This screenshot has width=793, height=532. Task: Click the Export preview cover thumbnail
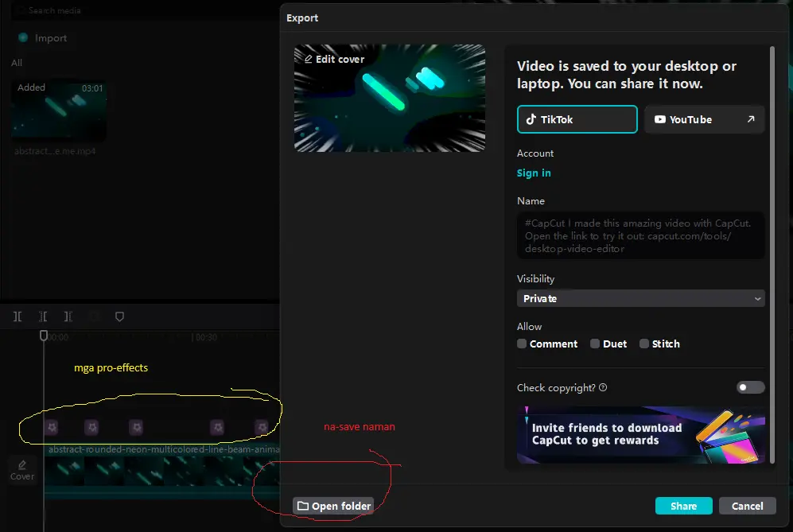click(390, 98)
